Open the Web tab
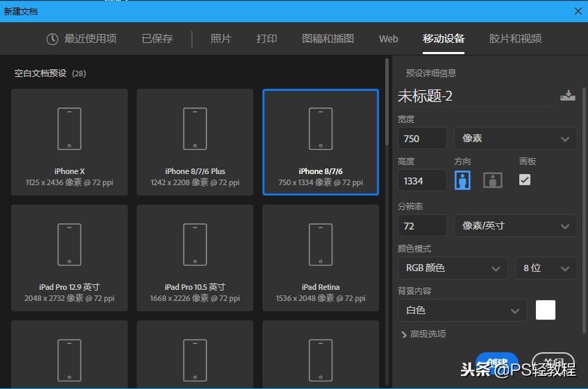Screen dimensions: 588x389 point(388,39)
